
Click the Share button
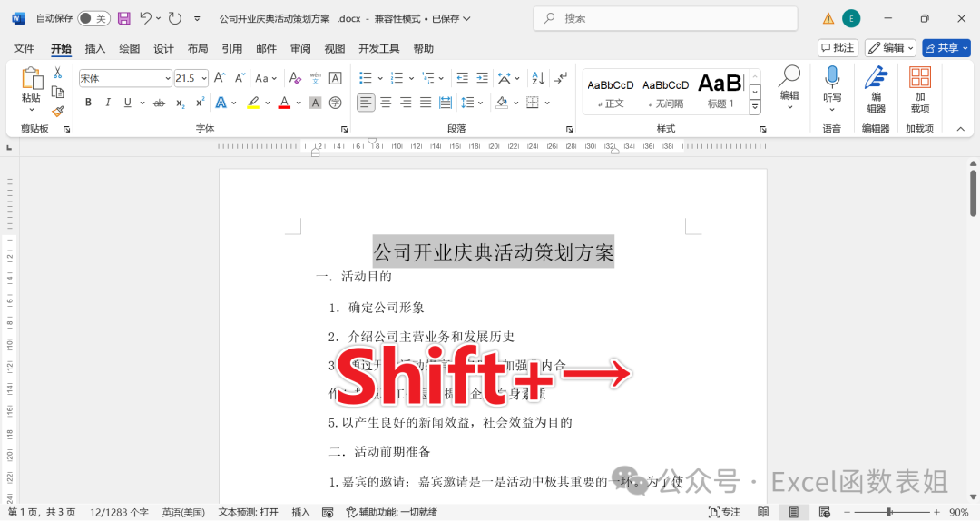point(946,47)
